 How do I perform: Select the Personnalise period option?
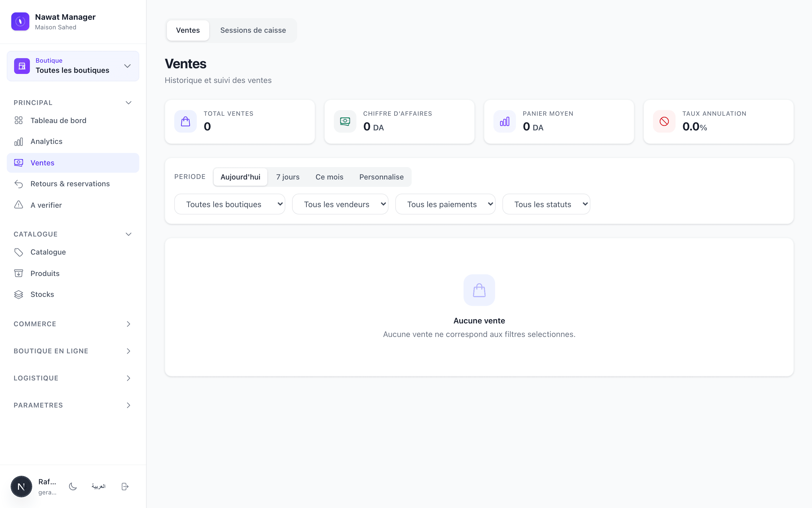point(381,177)
